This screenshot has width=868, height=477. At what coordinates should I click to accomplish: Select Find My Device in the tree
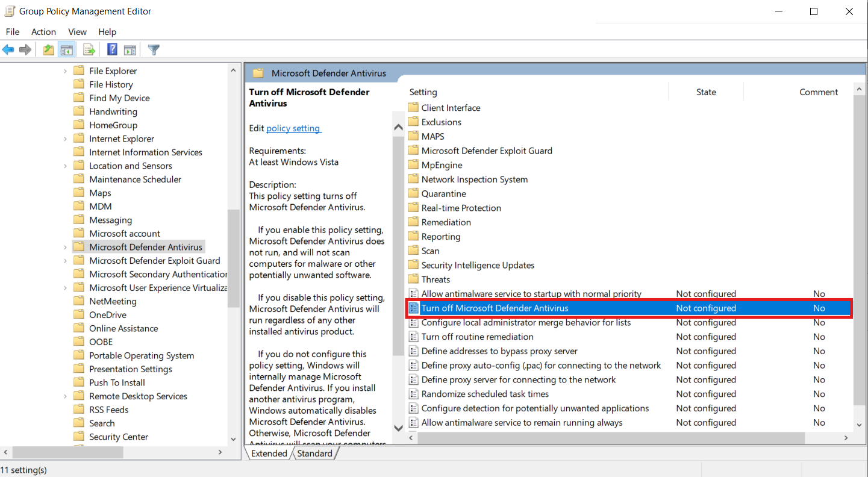(119, 98)
